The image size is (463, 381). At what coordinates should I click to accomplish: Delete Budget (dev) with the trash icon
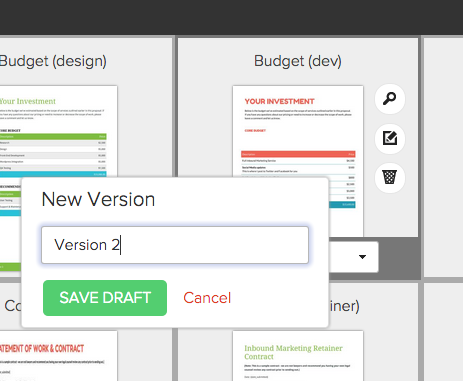(390, 177)
